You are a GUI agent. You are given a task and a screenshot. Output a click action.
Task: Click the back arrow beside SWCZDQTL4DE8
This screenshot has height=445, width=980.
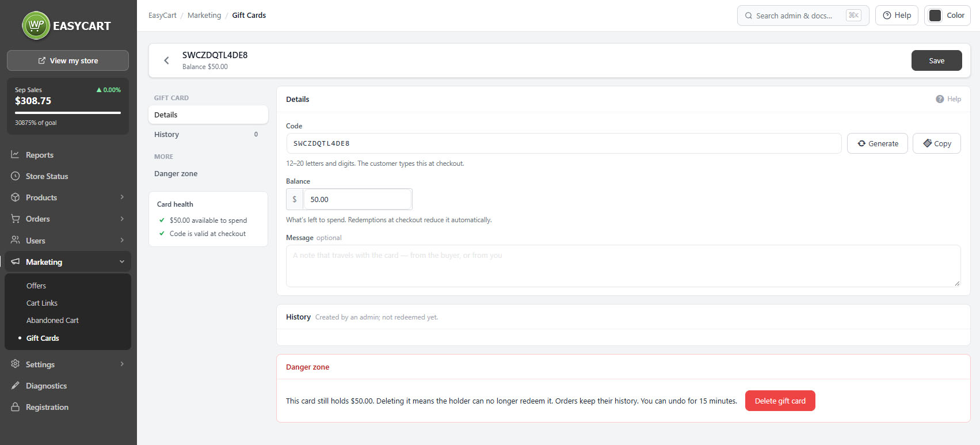[166, 60]
